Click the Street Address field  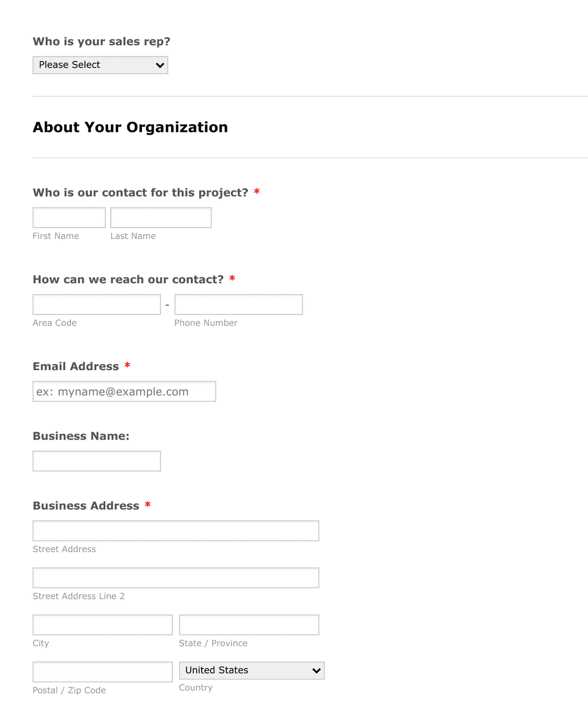pyautogui.click(x=175, y=530)
